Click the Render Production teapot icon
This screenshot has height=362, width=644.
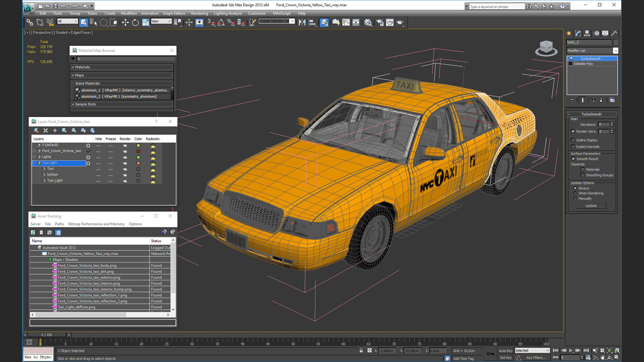[400, 22]
